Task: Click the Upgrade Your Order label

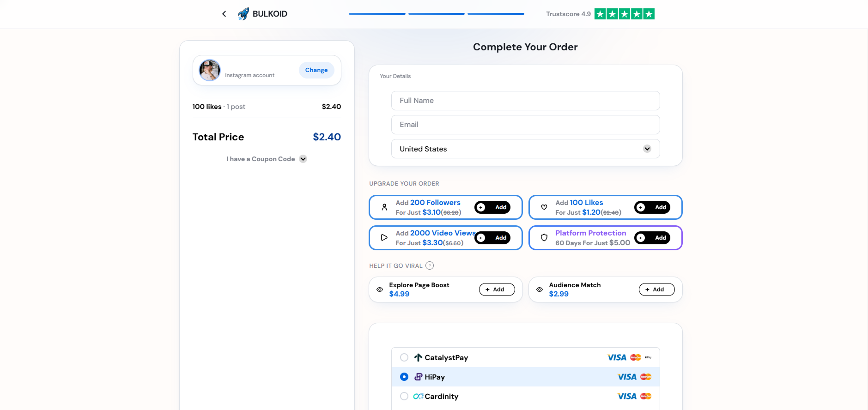Action: pyautogui.click(x=404, y=184)
